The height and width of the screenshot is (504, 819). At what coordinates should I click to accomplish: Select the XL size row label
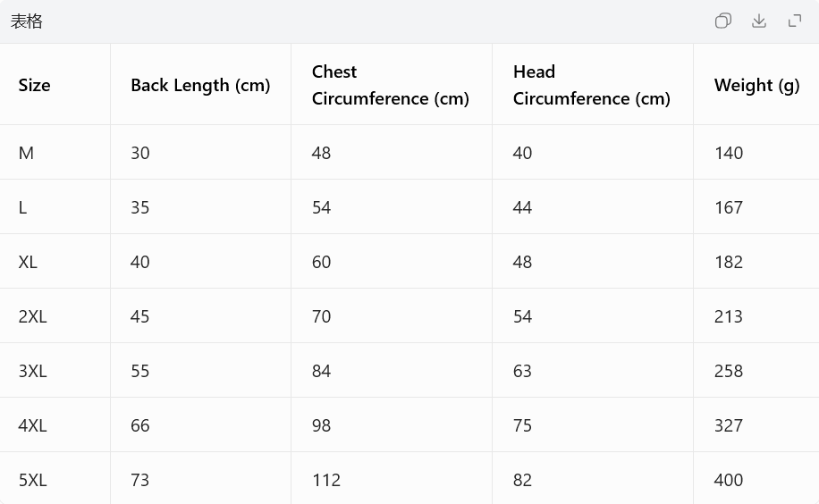tap(28, 262)
